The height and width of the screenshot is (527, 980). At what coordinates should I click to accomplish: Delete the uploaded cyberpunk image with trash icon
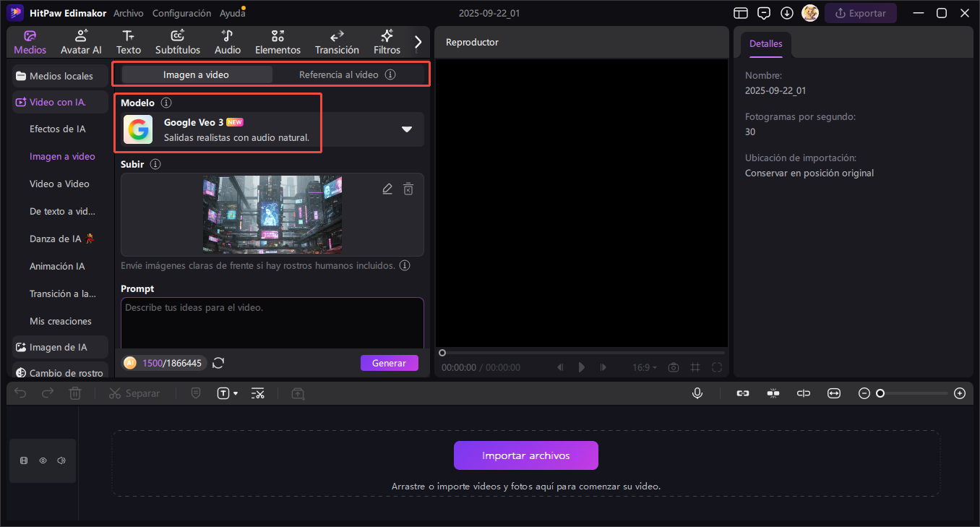tap(408, 189)
